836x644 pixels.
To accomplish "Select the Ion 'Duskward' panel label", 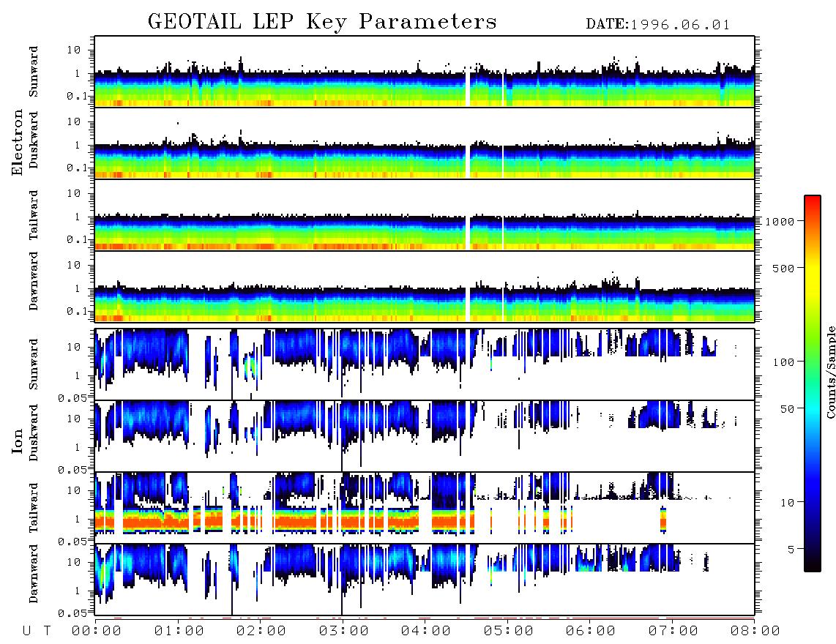I will (x=34, y=433).
